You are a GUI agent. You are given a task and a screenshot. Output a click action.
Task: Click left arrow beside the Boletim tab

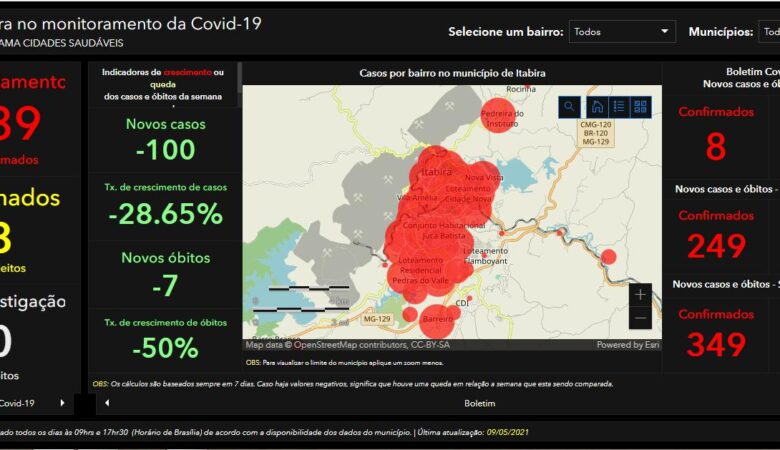(108, 403)
